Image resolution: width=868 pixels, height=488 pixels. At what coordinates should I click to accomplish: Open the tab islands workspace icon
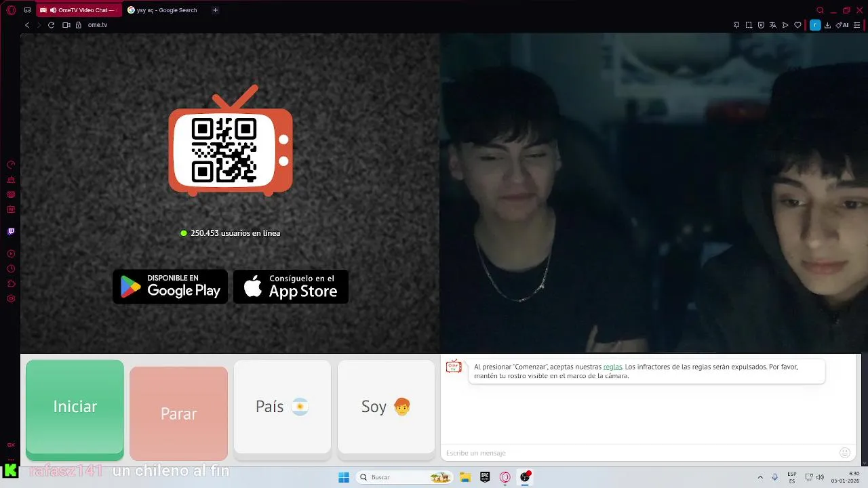click(28, 10)
